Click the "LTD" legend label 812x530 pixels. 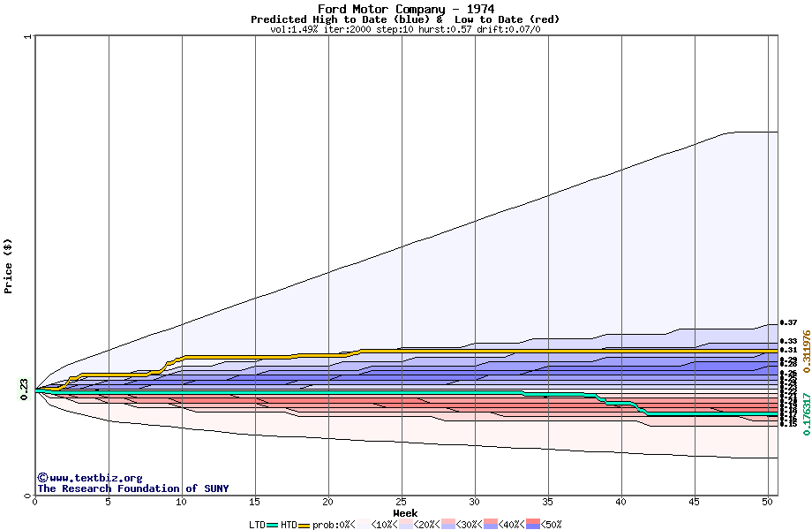click(257, 525)
